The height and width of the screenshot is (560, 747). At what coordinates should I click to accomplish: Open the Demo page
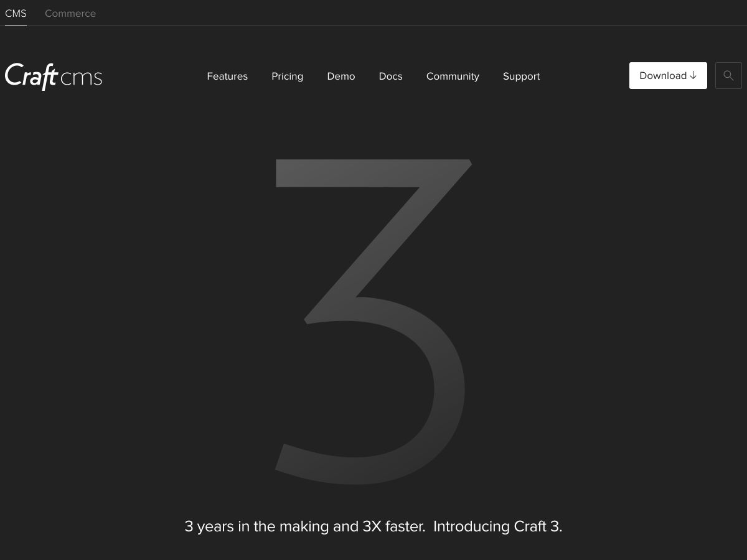click(x=341, y=76)
